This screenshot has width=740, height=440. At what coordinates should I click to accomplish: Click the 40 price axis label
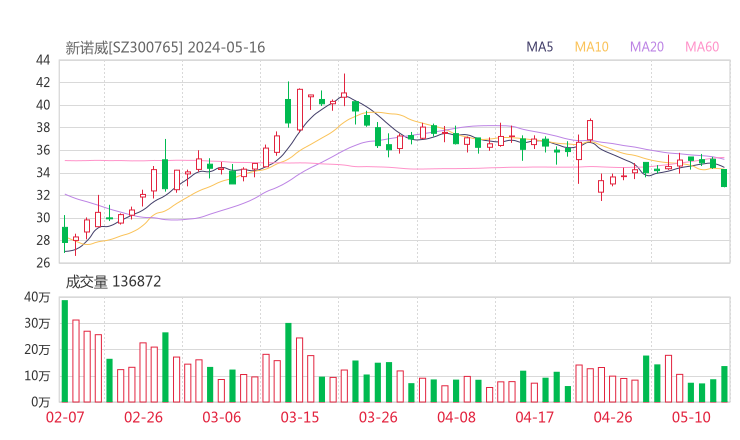(x=42, y=105)
